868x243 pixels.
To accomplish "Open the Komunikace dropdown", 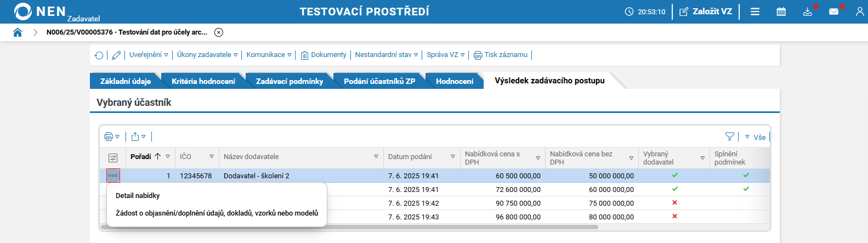I will pyautogui.click(x=269, y=55).
